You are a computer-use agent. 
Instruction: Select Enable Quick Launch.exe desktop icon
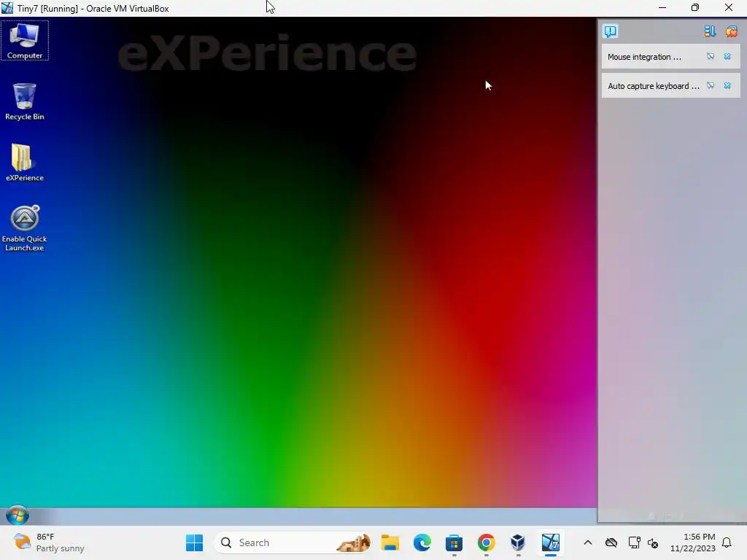24,228
